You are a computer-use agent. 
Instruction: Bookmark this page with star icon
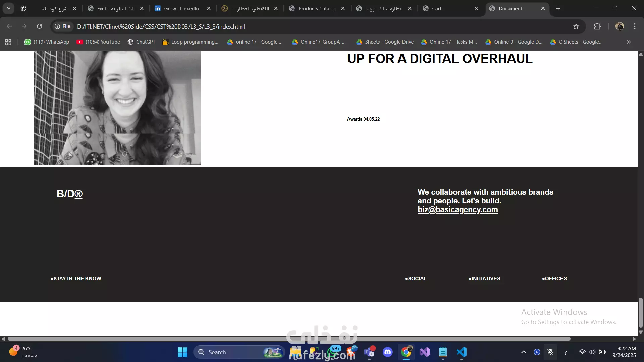point(576,26)
